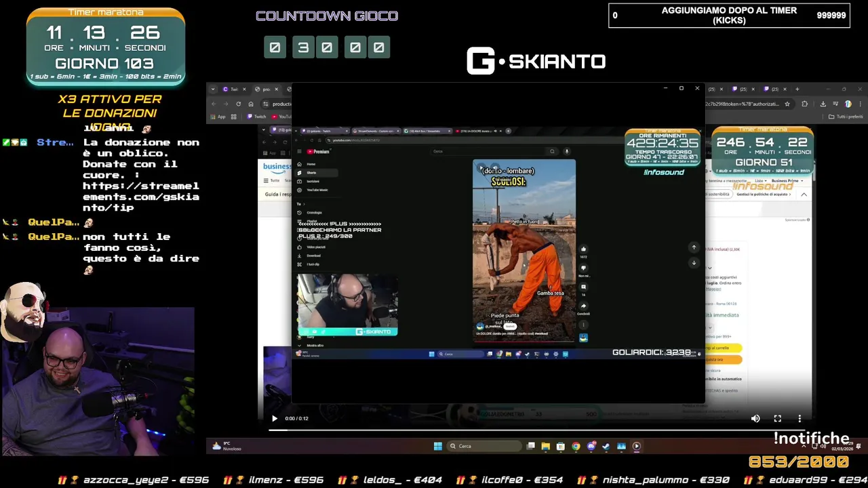This screenshot has width=868, height=488.
Task: Open Steam from the taskbar
Action: pyautogui.click(x=606, y=446)
